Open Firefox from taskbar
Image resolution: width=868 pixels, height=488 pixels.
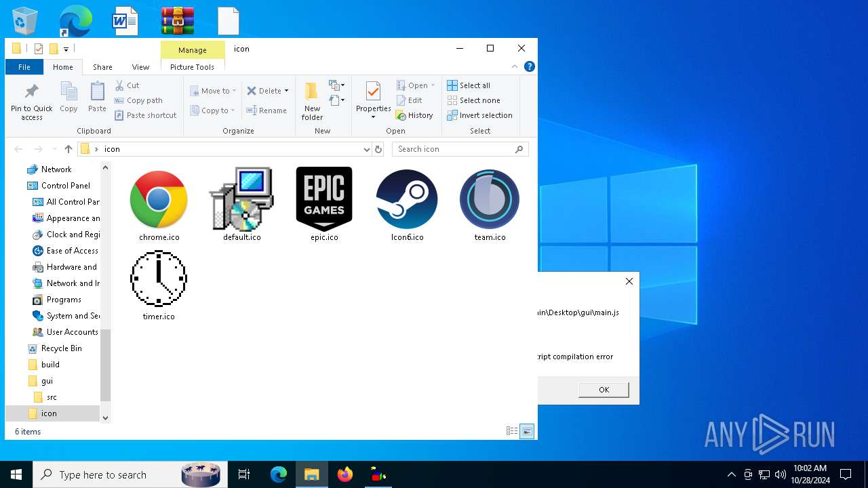[x=345, y=474]
